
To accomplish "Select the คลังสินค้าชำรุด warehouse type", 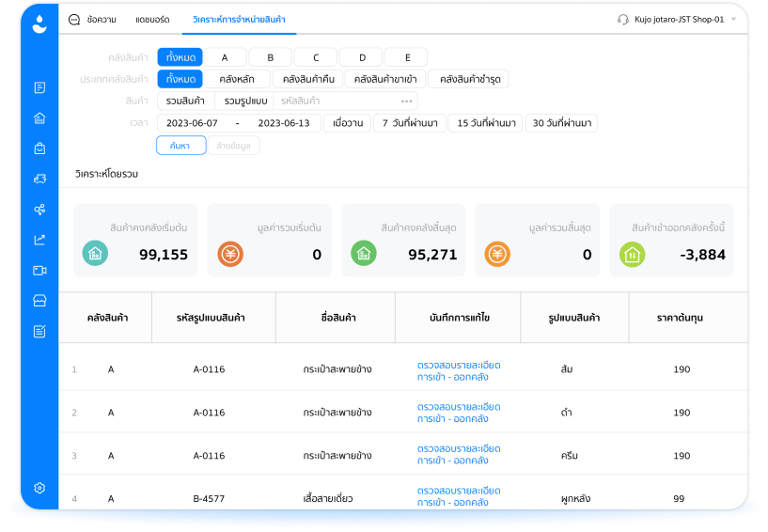I will click(469, 79).
